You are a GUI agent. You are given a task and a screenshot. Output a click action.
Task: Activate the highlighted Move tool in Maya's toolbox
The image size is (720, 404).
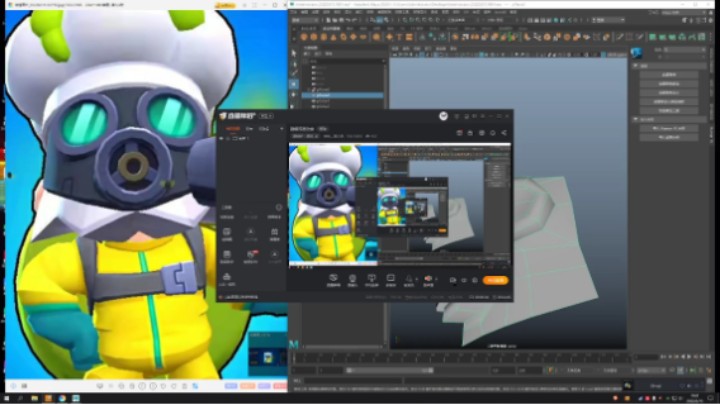click(x=294, y=84)
